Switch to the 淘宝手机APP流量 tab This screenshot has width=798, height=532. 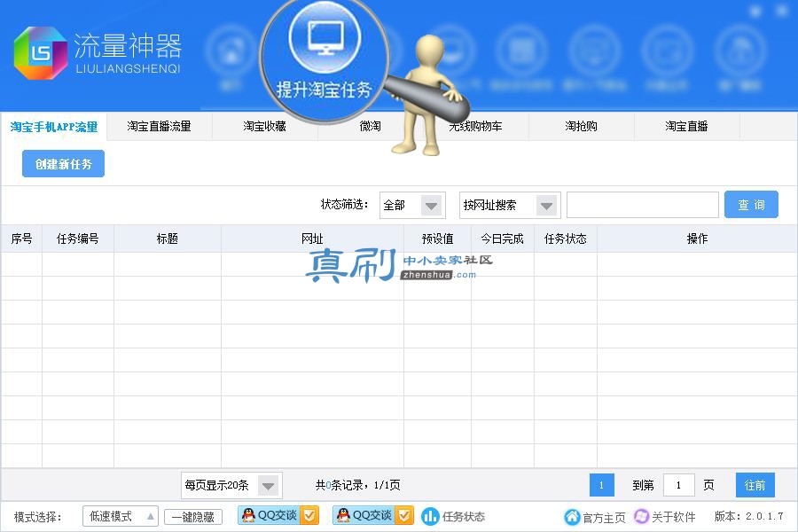pos(53,127)
